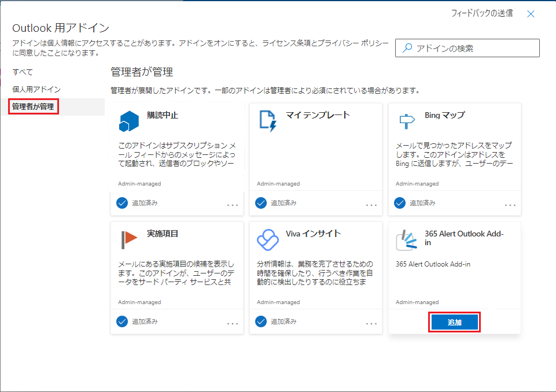The width and height of the screenshot is (556, 392).
Task: Click the search magnifier icon
Action: (407, 49)
